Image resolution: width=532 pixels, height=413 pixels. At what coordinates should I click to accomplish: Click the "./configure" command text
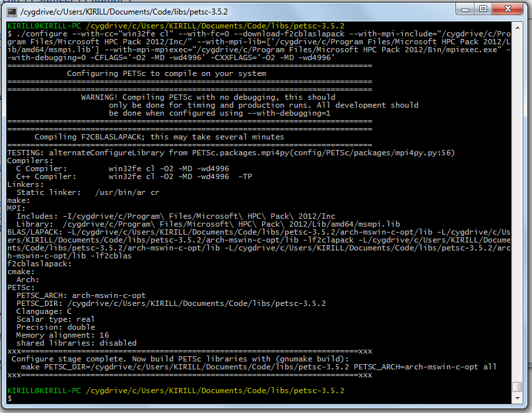point(42,34)
